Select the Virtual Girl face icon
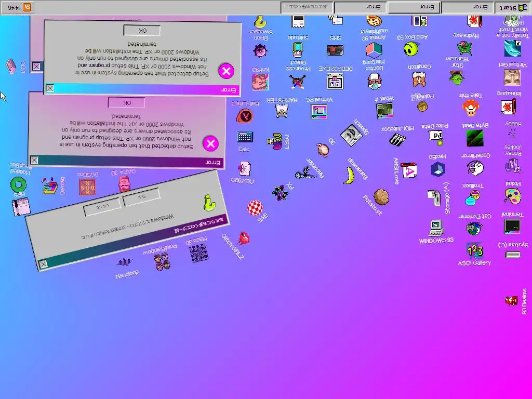 point(512,78)
